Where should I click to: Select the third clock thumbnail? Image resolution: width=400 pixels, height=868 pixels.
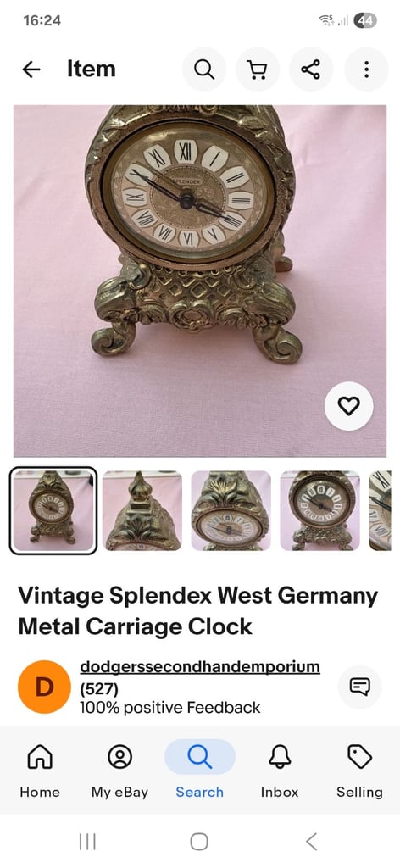point(231,511)
